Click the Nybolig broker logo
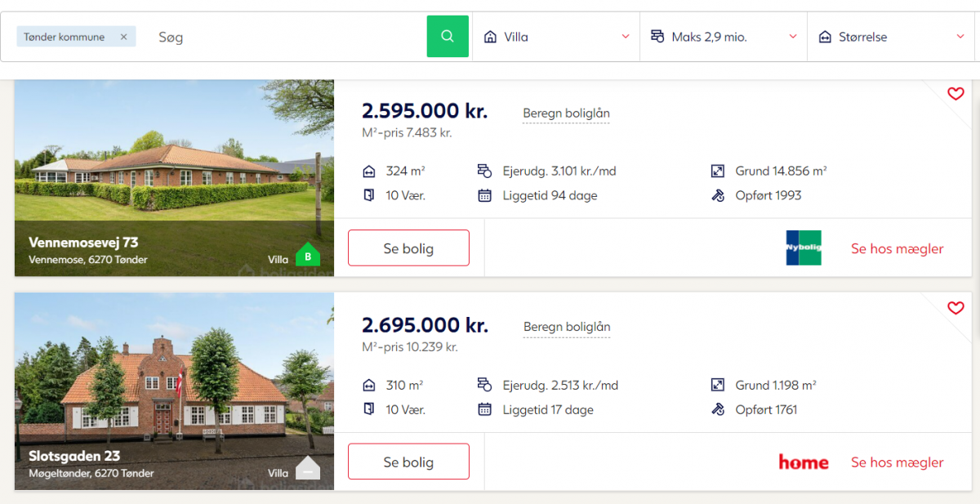This screenshot has width=980, height=504. tap(804, 248)
